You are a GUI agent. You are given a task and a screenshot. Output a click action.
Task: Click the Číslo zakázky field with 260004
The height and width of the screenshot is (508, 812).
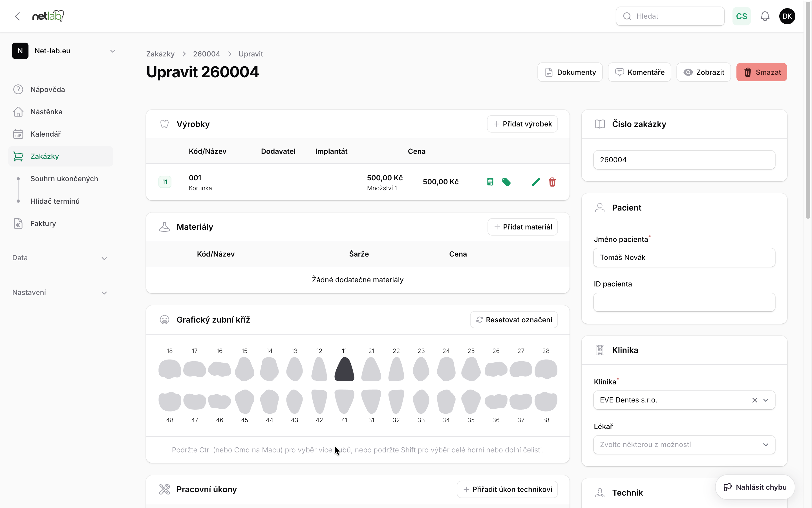coord(684,159)
